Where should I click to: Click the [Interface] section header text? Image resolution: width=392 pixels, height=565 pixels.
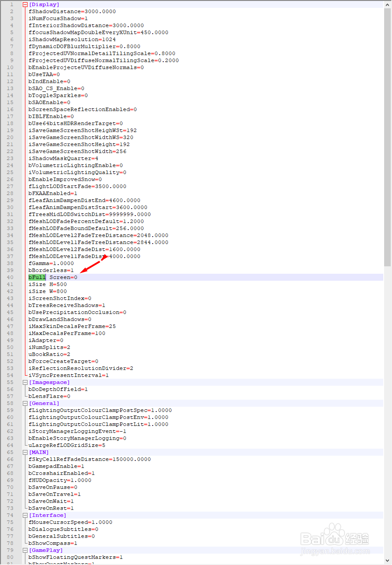(x=48, y=515)
